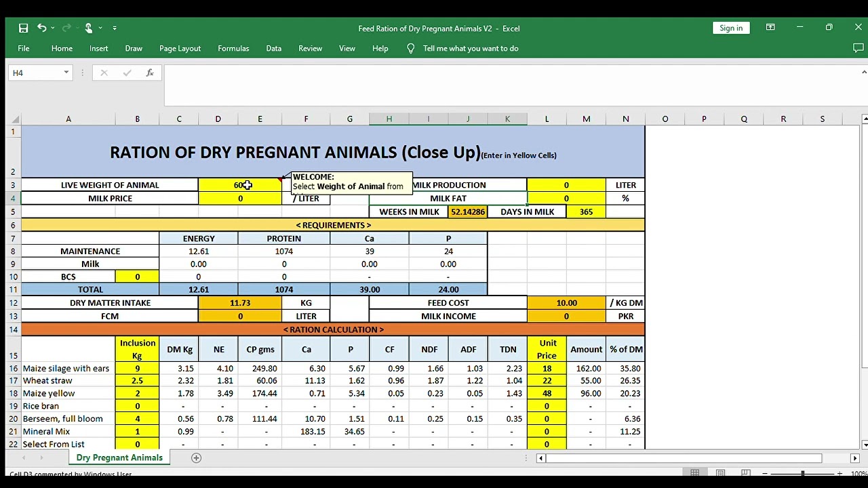The height and width of the screenshot is (488, 868).
Task: Open the comments icon at the ribbon's right
Action: pos(858,48)
